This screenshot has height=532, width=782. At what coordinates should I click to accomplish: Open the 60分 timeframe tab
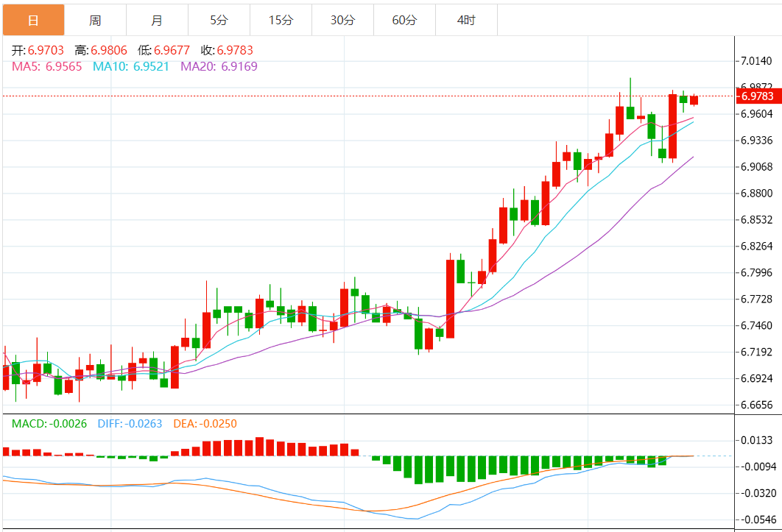404,20
